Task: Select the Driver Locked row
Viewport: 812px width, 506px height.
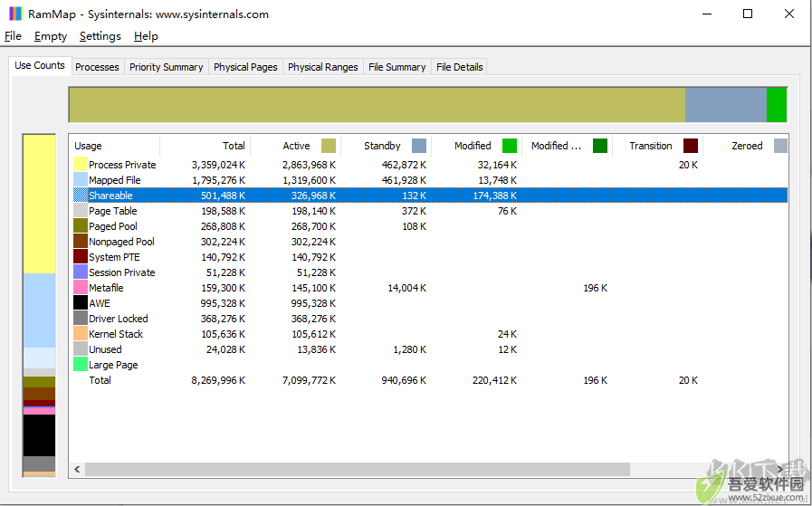Action: pos(429,318)
